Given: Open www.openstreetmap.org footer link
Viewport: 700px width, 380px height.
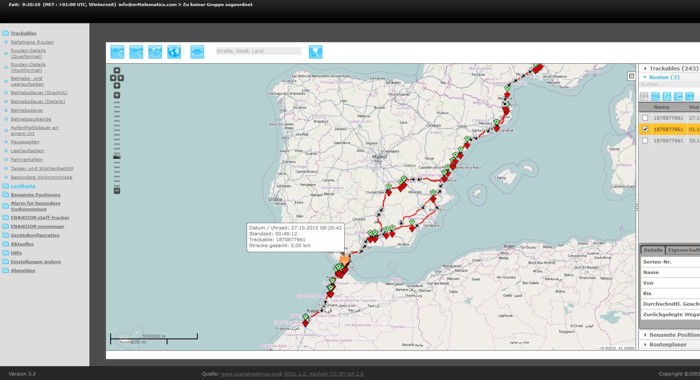Looking at the screenshot, I should click(x=251, y=374).
